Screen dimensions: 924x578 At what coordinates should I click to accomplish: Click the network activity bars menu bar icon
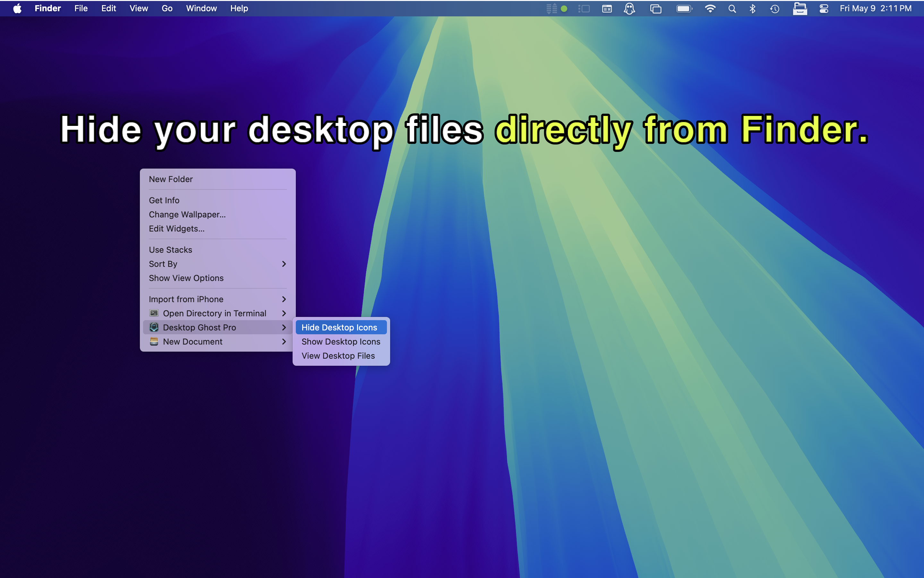coord(552,8)
